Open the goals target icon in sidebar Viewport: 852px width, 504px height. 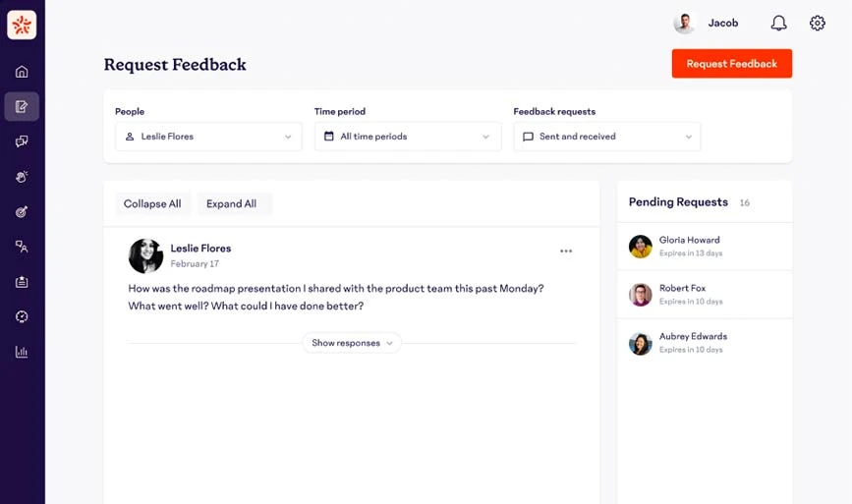22,212
